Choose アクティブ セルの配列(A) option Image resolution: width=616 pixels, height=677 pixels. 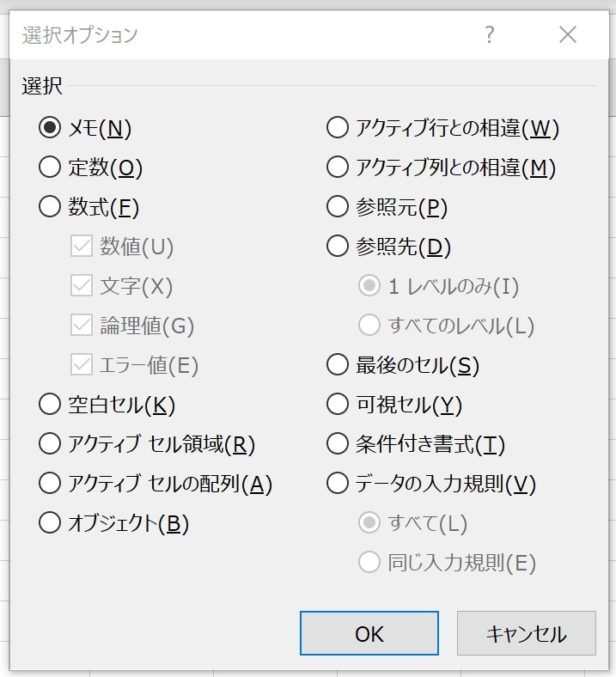click(x=50, y=484)
